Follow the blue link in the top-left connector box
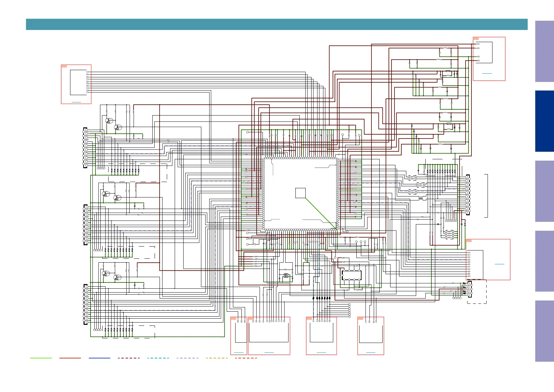The image size is (554, 392). [x=76, y=102]
